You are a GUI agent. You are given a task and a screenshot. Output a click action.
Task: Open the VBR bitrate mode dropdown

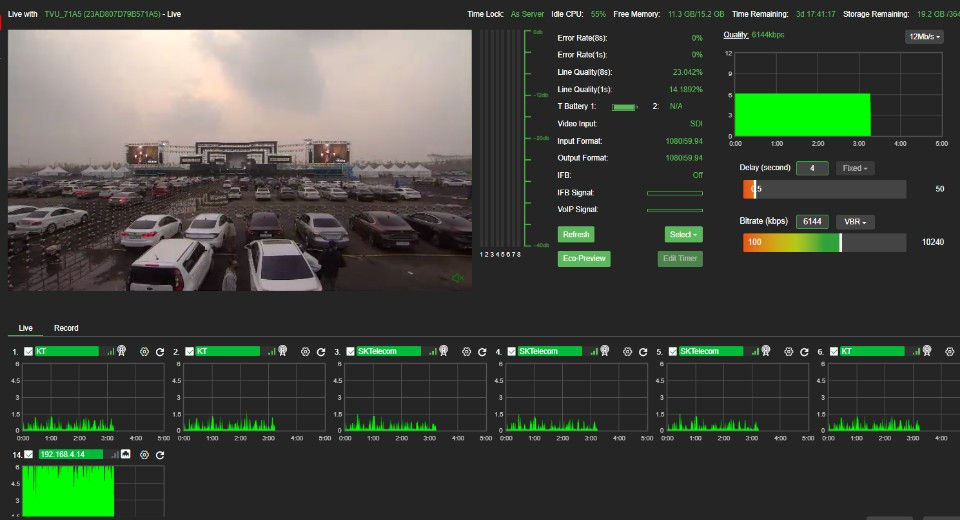(x=855, y=222)
